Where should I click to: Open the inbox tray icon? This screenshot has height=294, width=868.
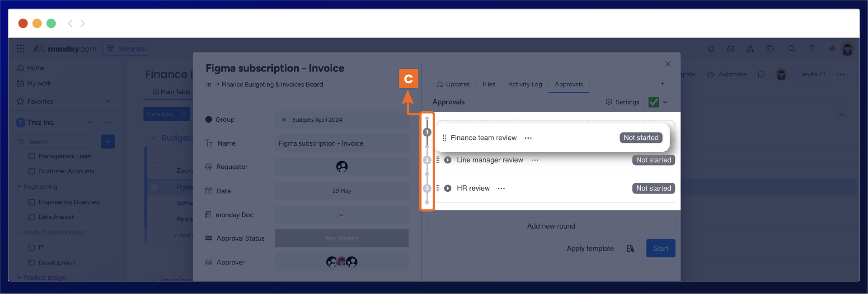731,49
